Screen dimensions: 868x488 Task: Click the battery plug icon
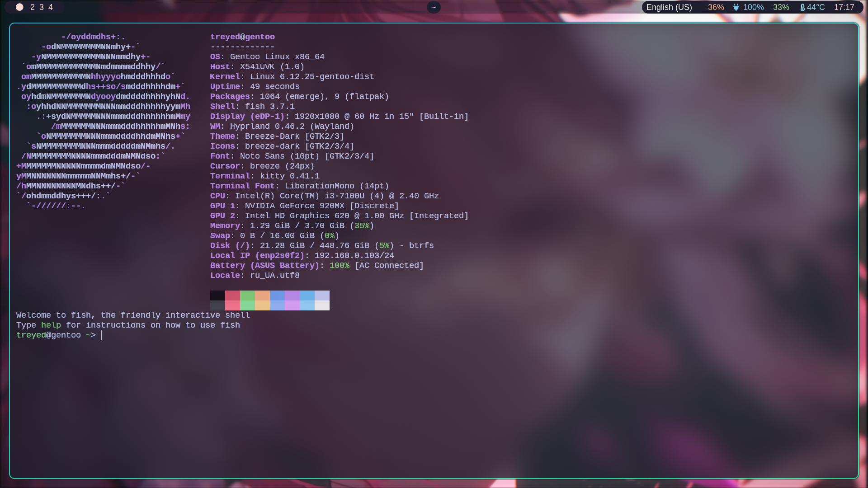pyautogui.click(x=736, y=7)
